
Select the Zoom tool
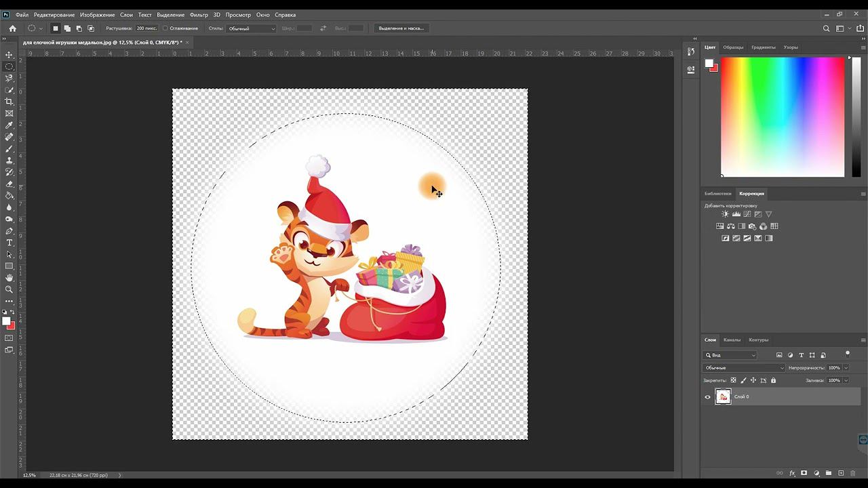(x=9, y=289)
